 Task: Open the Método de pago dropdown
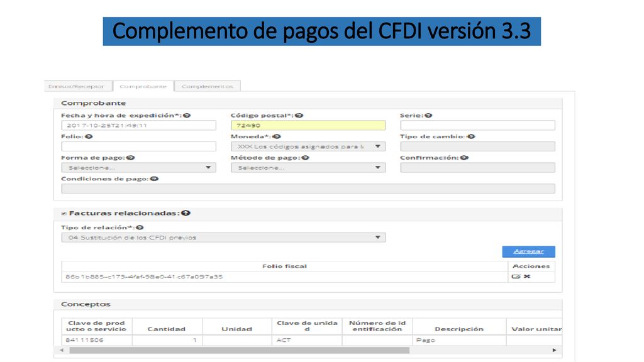[x=308, y=167]
